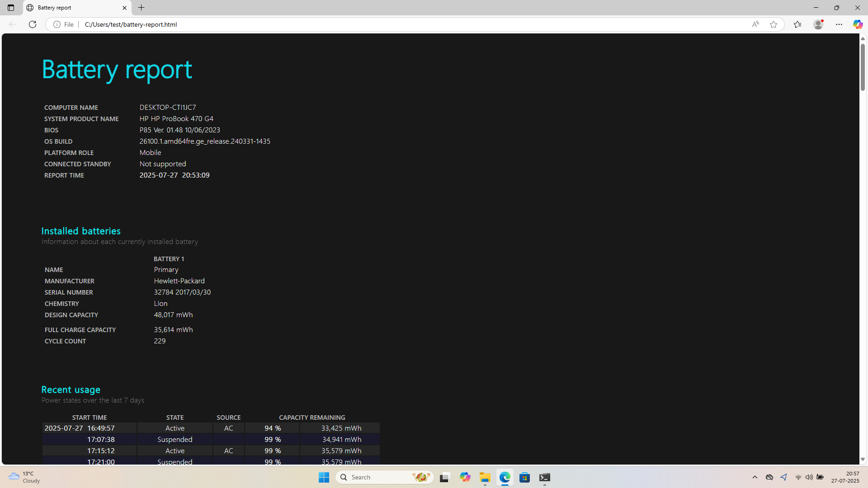Click the browser Refresh icon

coord(33,24)
